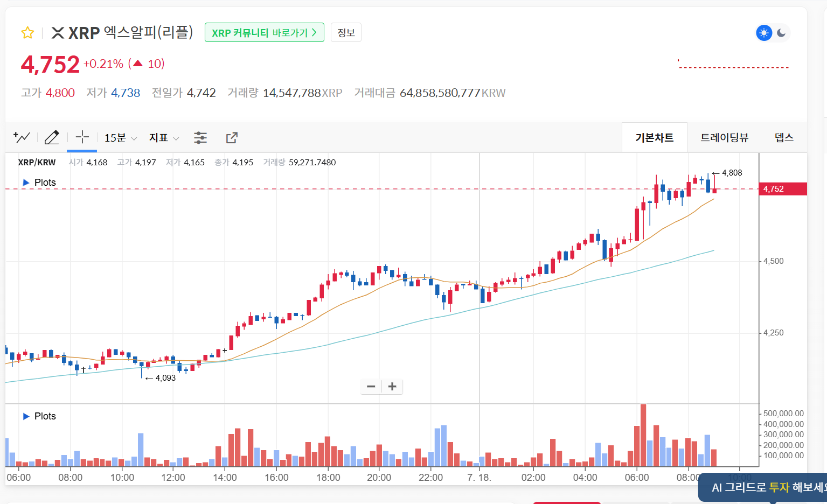
Task: Zoom out chart with minus button
Action: [x=371, y=387]
